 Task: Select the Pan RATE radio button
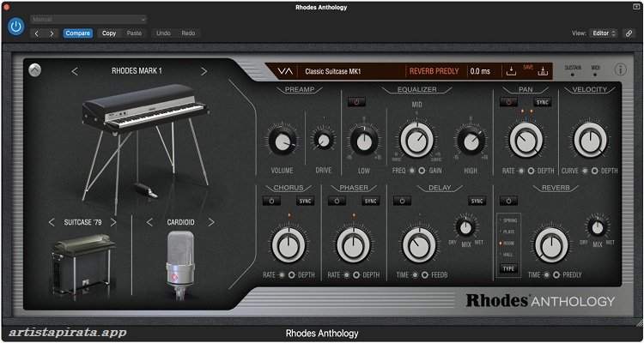(521, 171)
